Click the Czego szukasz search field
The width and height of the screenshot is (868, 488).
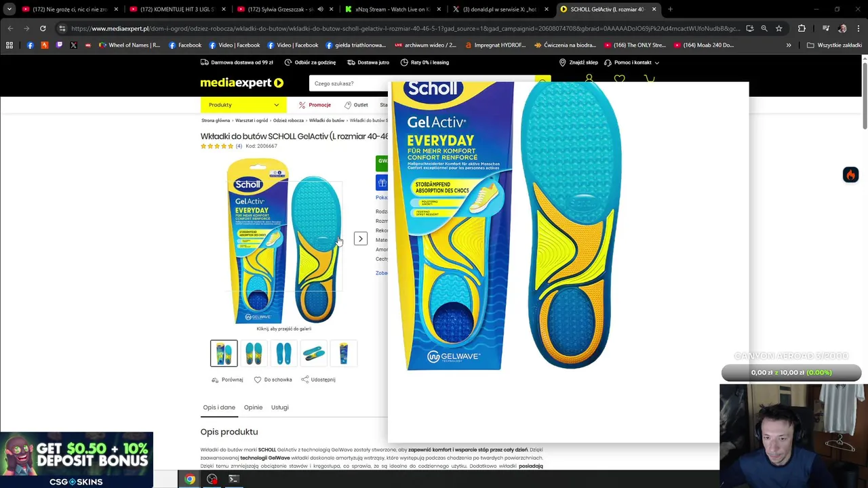[x=349, y=83]
